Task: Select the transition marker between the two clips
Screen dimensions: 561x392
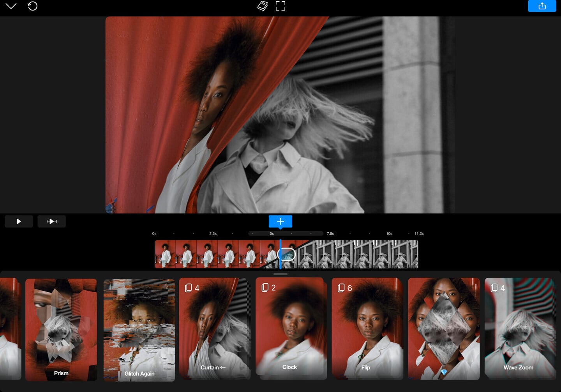Action: pyautogui.click(x=287, y=254)
